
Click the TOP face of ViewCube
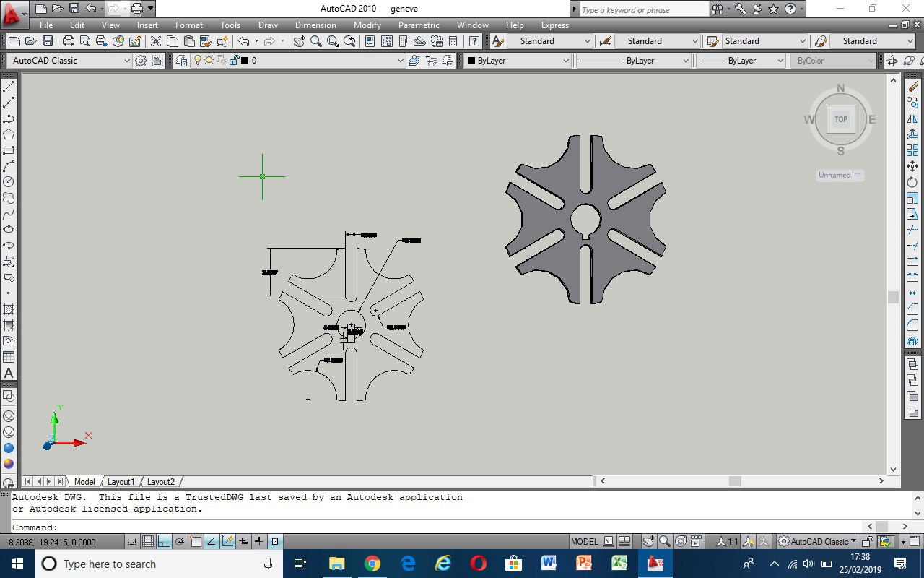pos(840,119)
